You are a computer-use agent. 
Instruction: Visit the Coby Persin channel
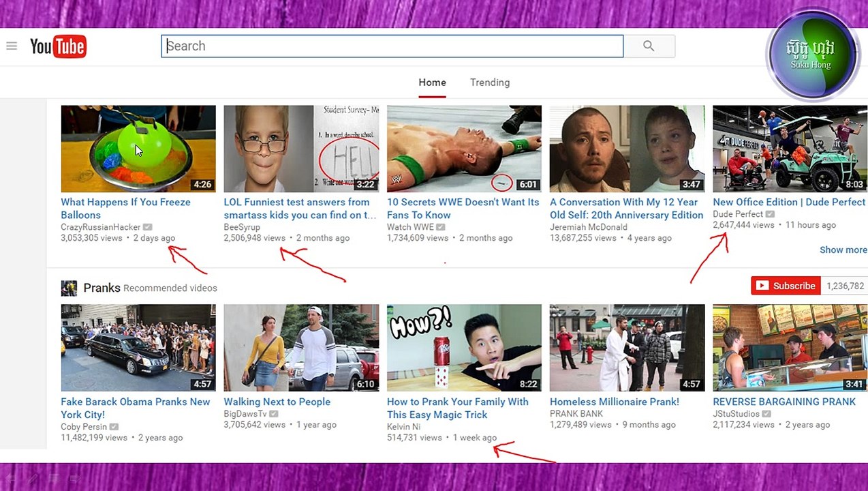[x=84, y=427]
